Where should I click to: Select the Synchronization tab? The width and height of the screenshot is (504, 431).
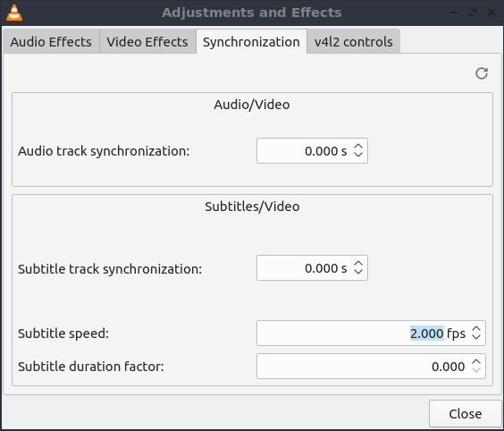pos(251,42)
